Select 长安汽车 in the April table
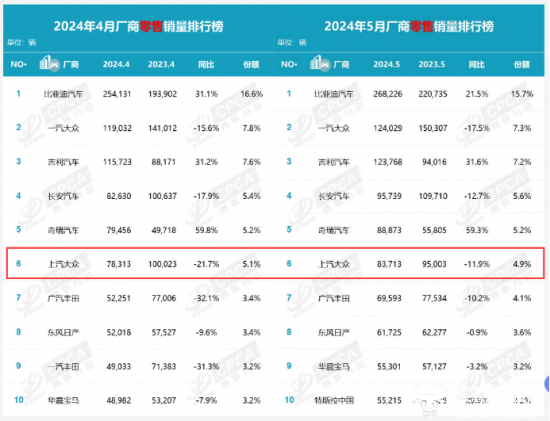This screenshot has width=550, height=421. point(63,196)
